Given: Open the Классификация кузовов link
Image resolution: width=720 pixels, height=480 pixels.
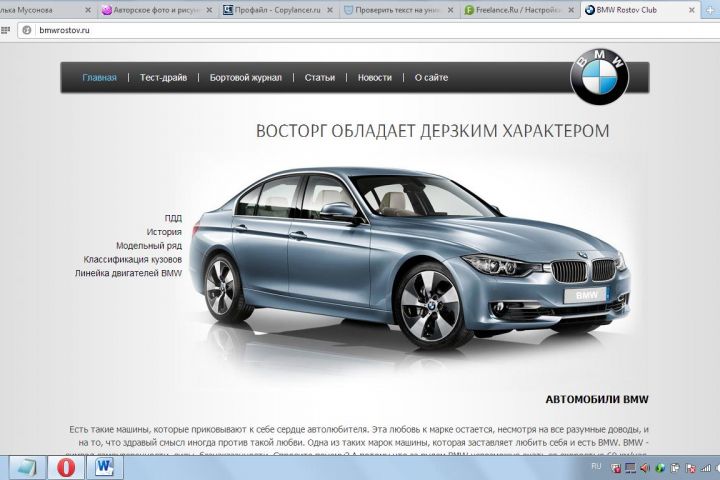Looking at the screenshot, I should 132,259.
